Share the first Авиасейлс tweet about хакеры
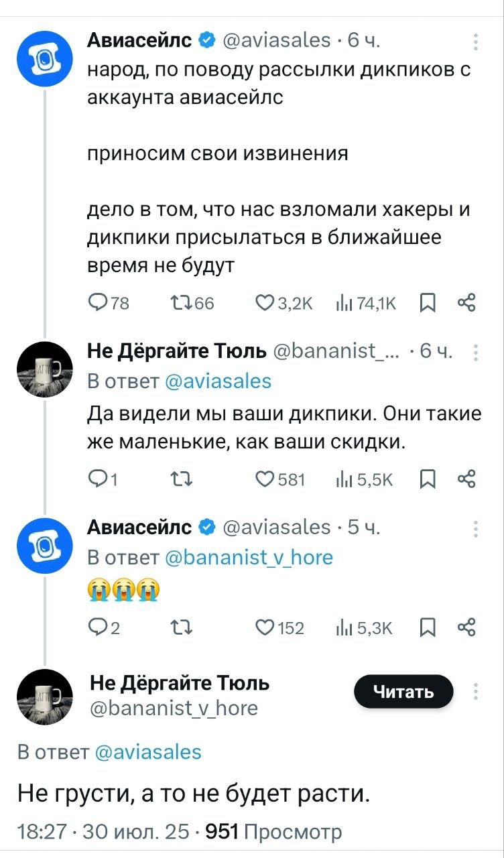504x858 pixels. [x=465, y=304]
